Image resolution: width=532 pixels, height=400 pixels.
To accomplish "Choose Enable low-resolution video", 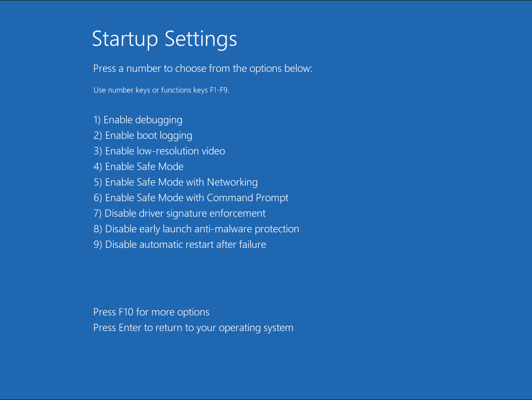I will [x=159, y=151].
